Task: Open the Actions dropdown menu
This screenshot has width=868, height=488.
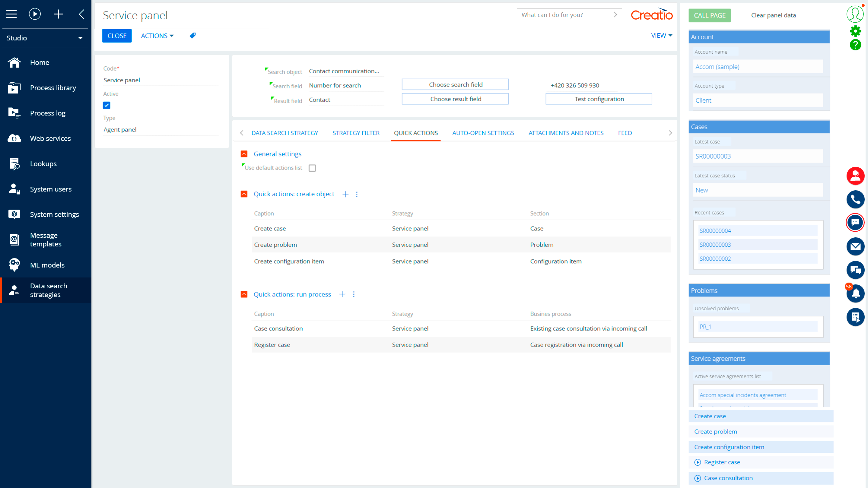Action: 157,35
